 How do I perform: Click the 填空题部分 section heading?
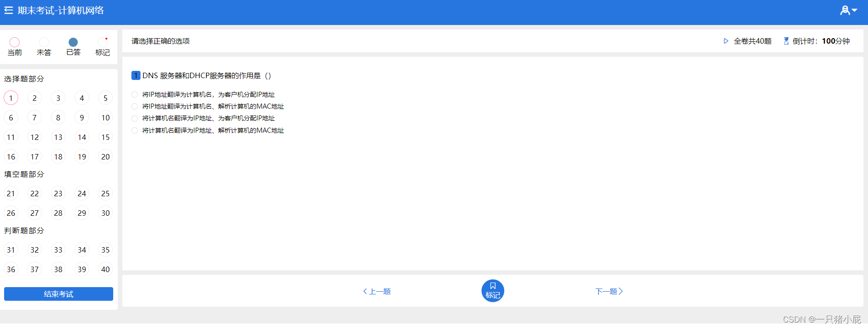tap(24, 174)
